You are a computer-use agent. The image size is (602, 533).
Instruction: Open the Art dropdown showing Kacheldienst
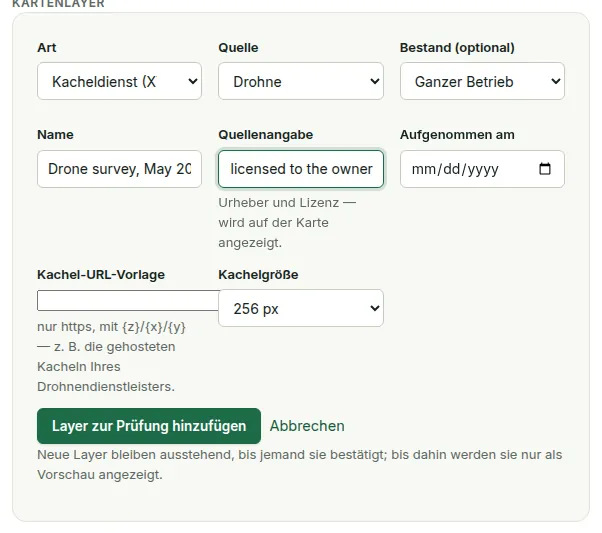[119, 81]
